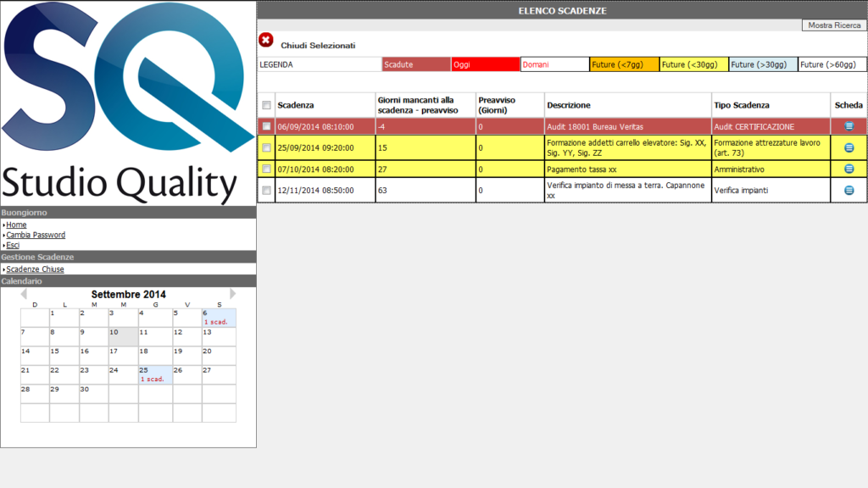Check the box for 07/10/2014 scadenza row
Viewport: 868px width, 488px height.
[266, 169]
